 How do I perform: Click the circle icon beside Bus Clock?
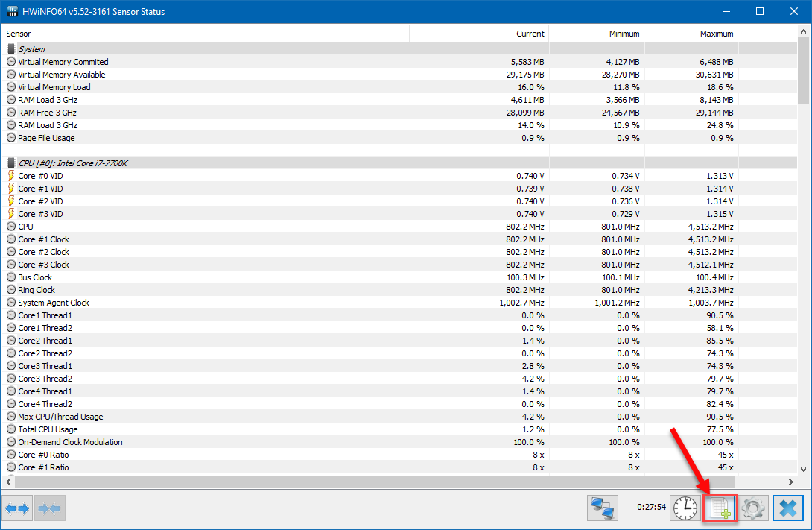(11, 277)
